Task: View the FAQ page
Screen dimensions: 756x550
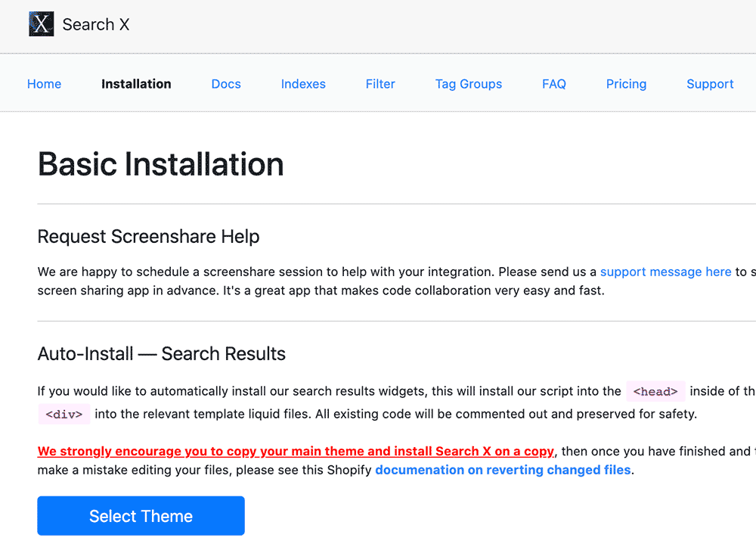Action: 554,84
